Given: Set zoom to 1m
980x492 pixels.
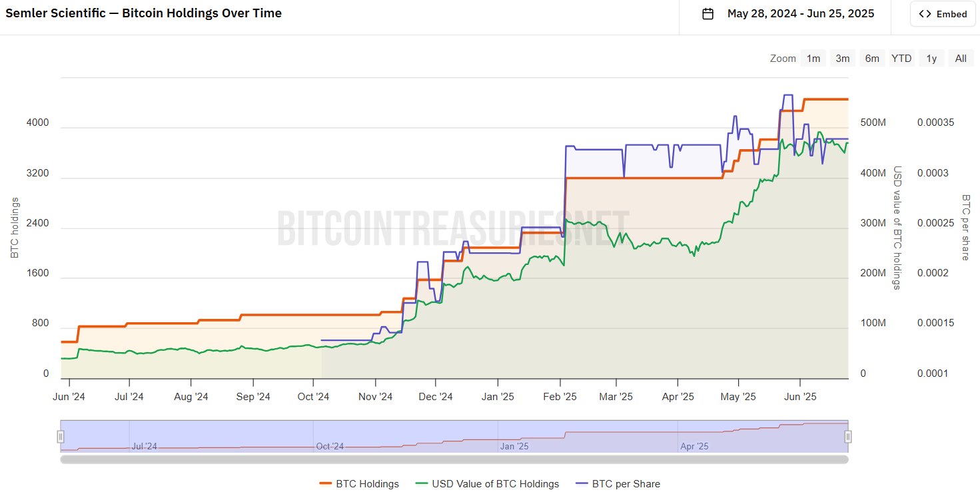Looking at the screenshot, I should (x=813, y=59).
